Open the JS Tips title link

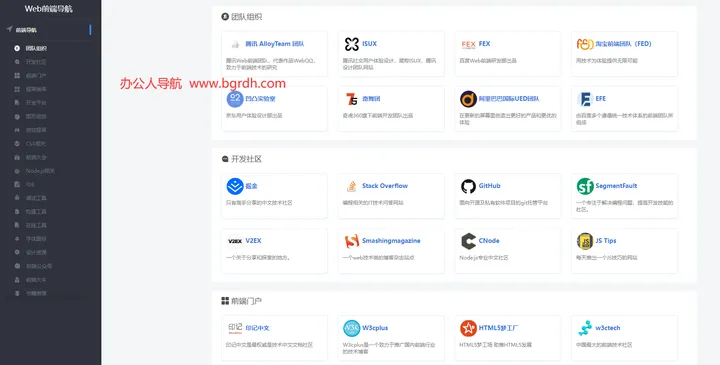click(x=606, y=241)
